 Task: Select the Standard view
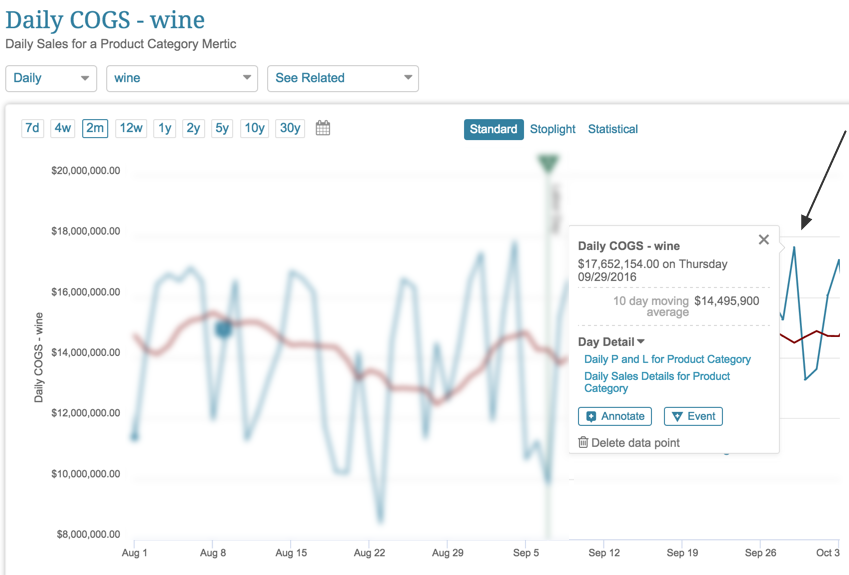click(493, 129)
